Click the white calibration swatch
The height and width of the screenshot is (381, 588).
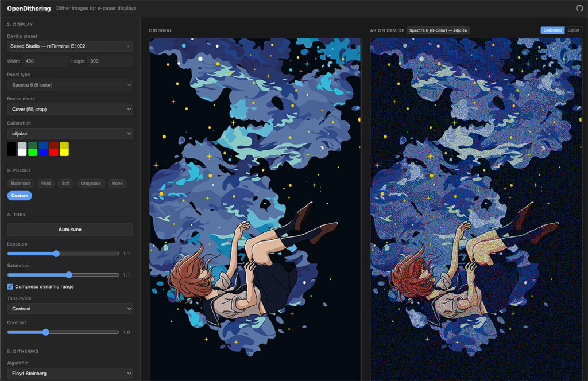pyautogui.click(x=22, y=149)
